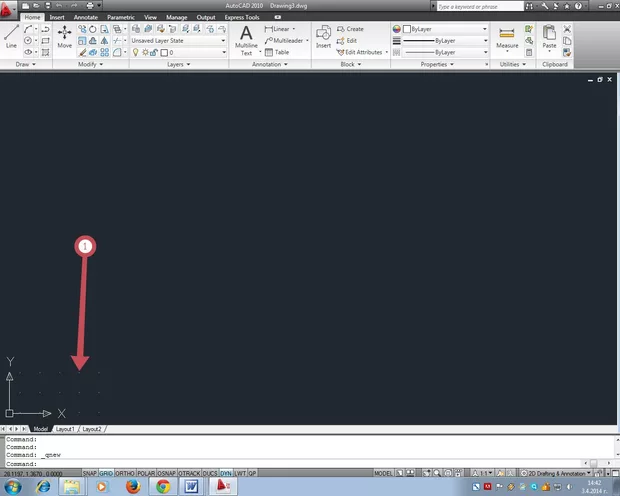
Task: Switch to the Insert ribbon tab
Action: pyautogui.click(x=57, y=17)
